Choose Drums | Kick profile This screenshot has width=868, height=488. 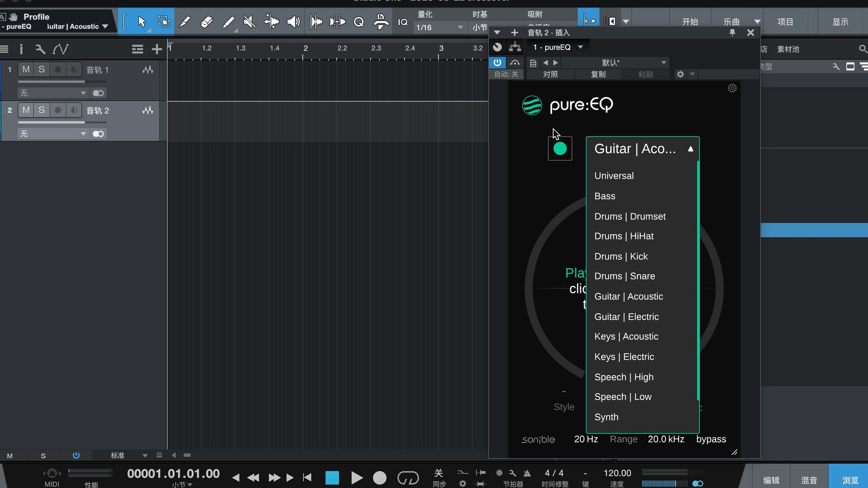pyautogui.click(x=621, y=256)
